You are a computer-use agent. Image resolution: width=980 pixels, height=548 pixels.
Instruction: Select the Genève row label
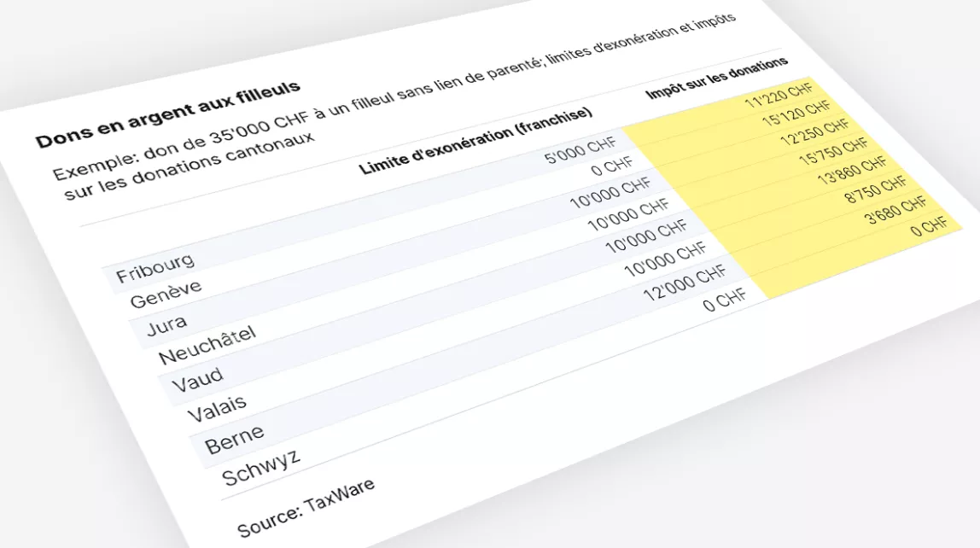pos(166,294)
